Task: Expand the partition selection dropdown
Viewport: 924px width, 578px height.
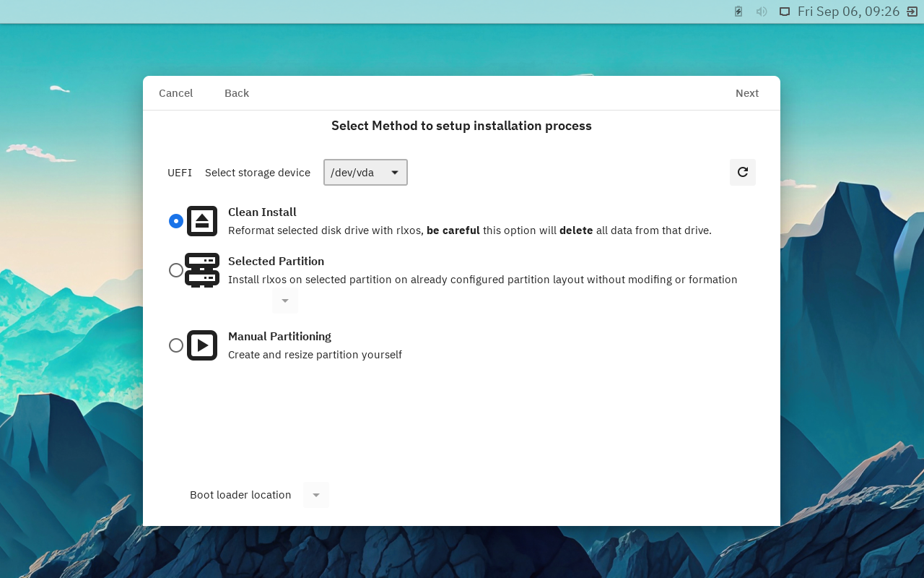Action: pos(285,301)
